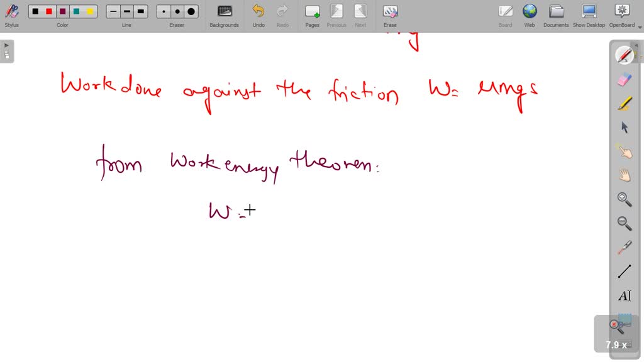Expand the collapsed left side panel
644x362 pixels.
coord(7,51)
